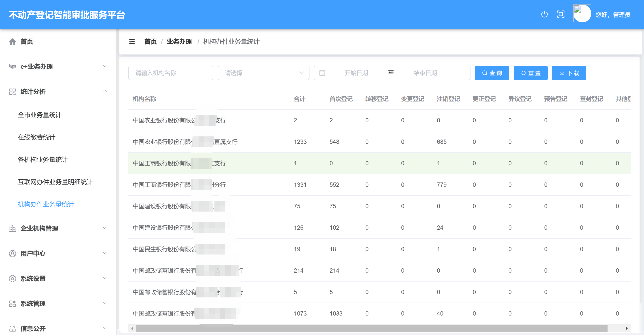
Task: Click the scrollbar right arrow
Action: click(627, 328)
